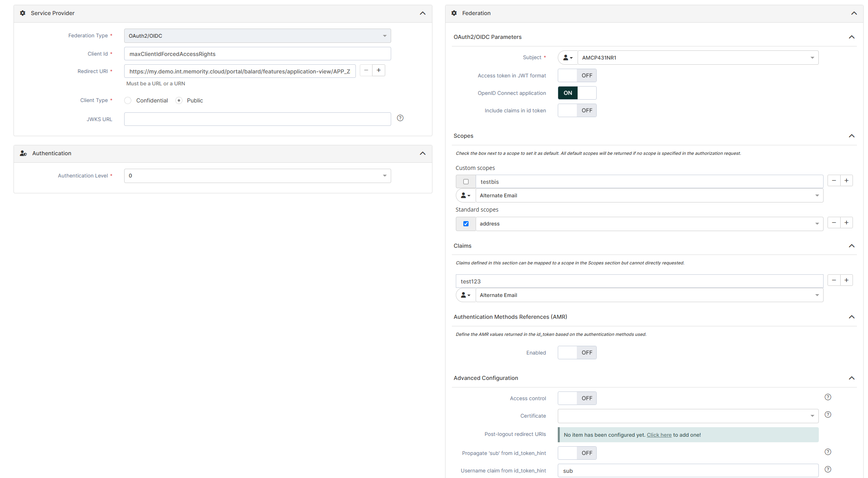Open Certificate dropdown
868x478 pixels.
[x=688, y=416]
